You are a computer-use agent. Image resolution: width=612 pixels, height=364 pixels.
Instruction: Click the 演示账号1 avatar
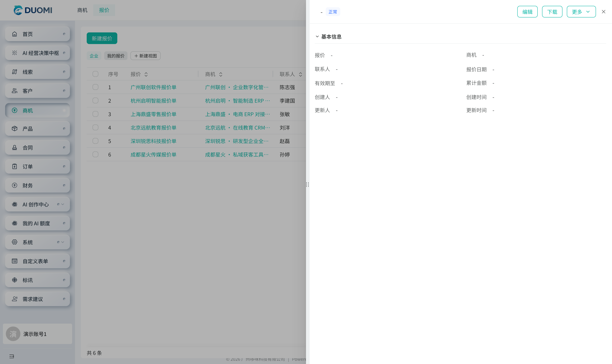[13, 334]
